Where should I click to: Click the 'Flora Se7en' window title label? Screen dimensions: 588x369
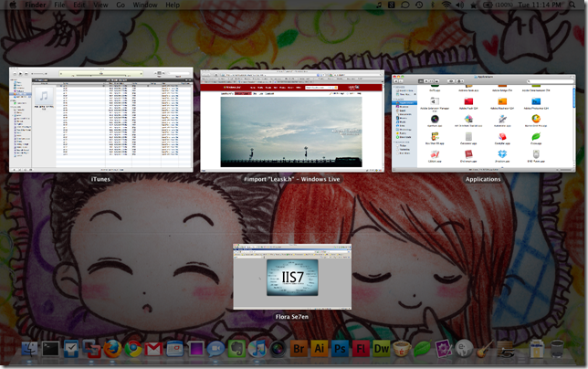click(x=292, y=317)
